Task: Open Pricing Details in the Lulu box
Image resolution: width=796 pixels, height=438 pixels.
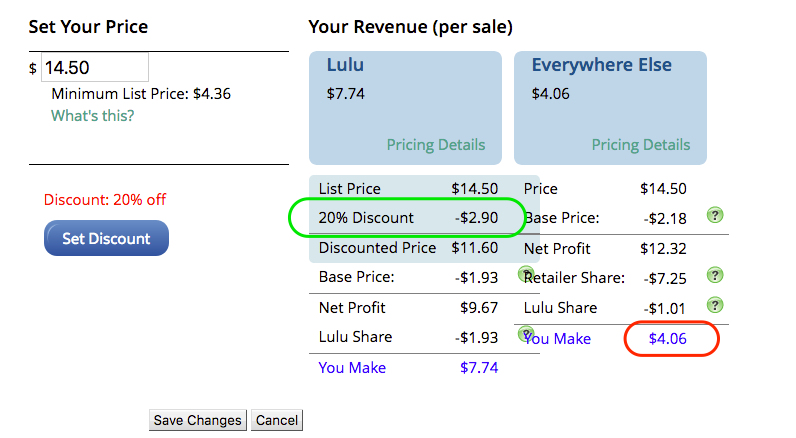Action: point(436,145)
